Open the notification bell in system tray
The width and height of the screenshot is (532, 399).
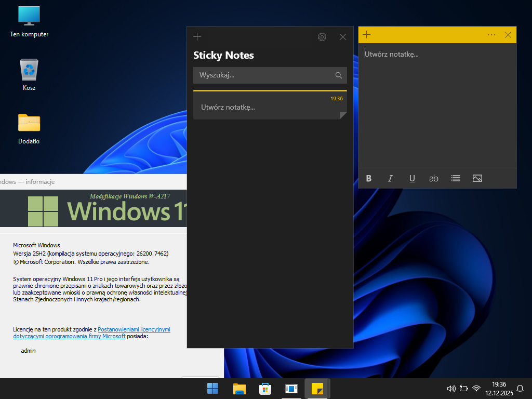[520, 388]
